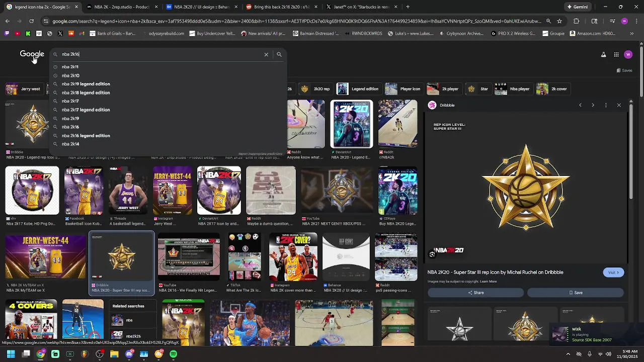This screenshot has width=644, height=362.
Task: Filter by 2k20 rep chip
Action: point(315,89)
